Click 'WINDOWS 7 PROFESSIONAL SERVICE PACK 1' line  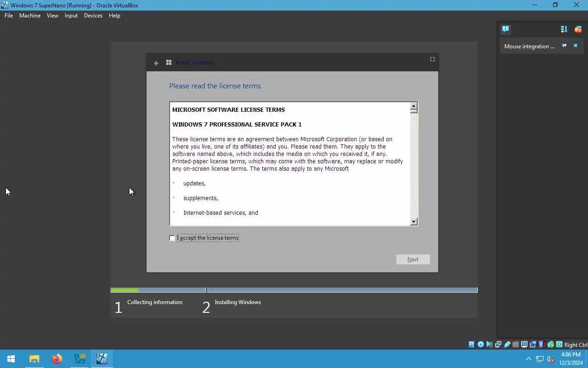(237, 124)
